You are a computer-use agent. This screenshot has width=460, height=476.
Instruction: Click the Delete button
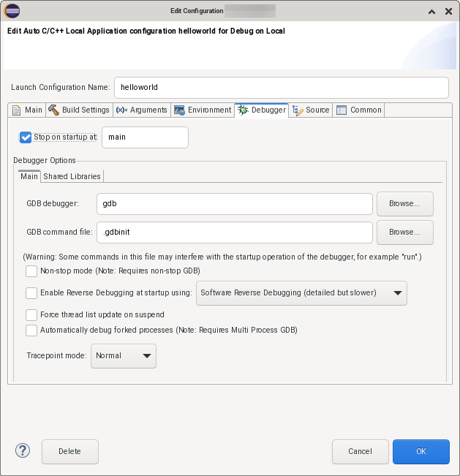point(69,451)
